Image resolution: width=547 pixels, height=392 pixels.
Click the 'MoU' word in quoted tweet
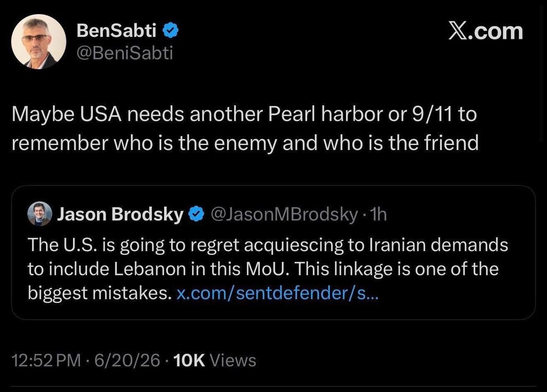click(x=268, y=269)
